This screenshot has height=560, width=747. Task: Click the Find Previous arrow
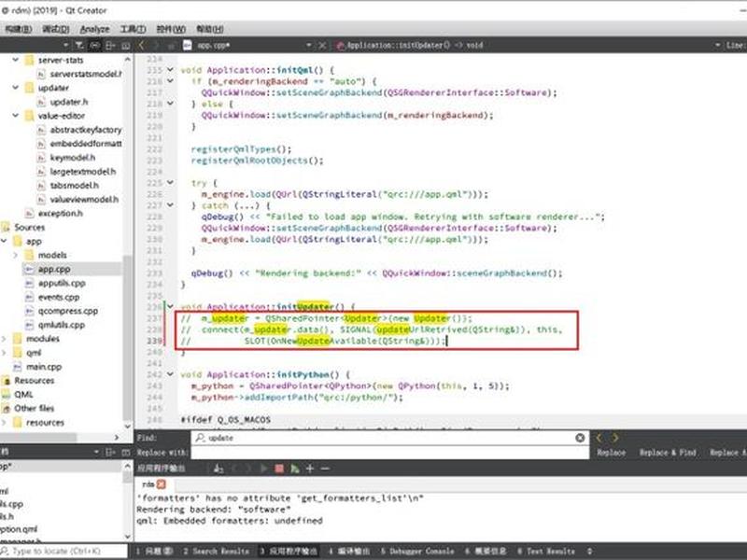[599, 438]
